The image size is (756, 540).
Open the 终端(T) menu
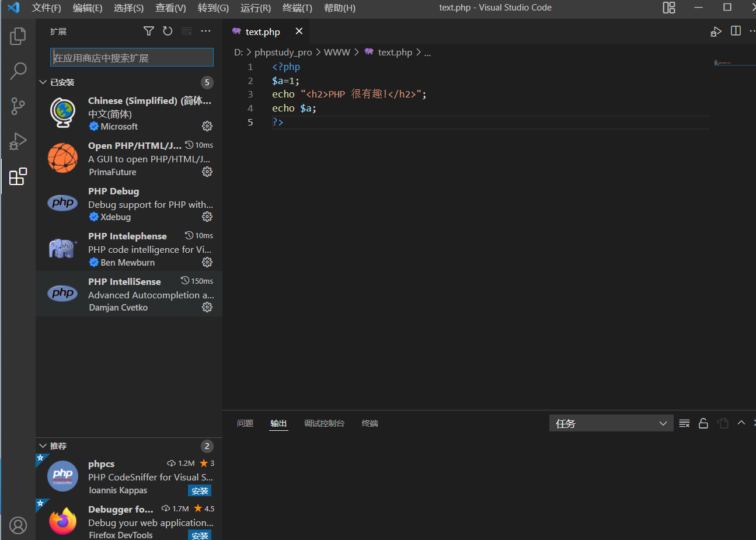pos(297,8)
